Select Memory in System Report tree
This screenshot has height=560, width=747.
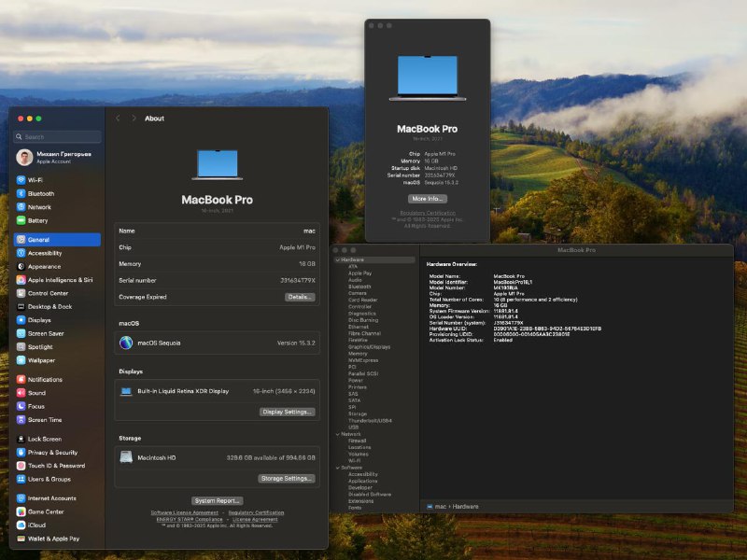tap(358, 354)
